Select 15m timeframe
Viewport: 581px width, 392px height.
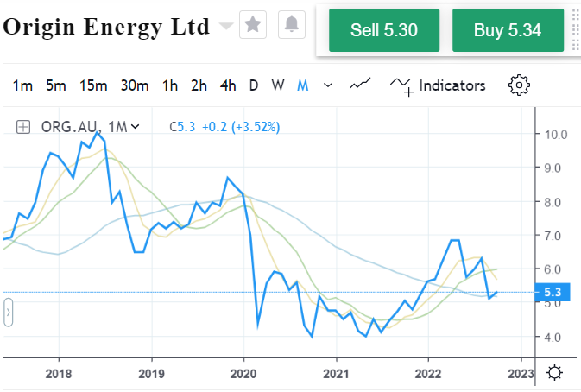[93, 85]
